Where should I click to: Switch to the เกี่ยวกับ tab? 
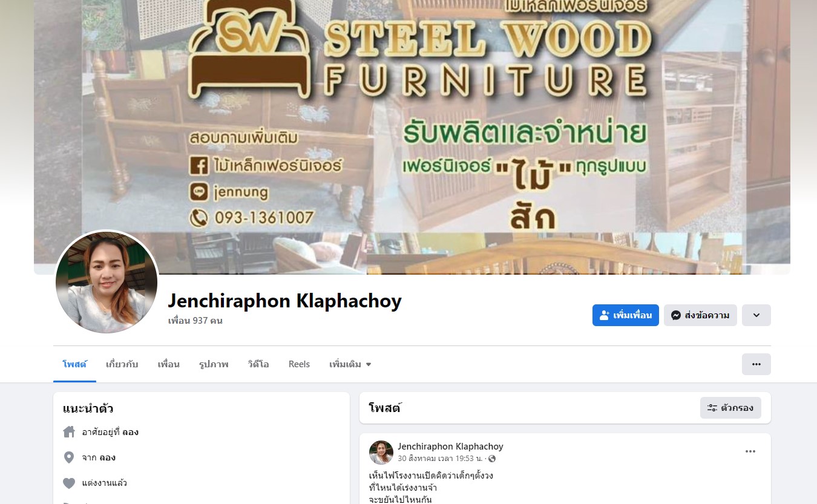tap(122, 364)
